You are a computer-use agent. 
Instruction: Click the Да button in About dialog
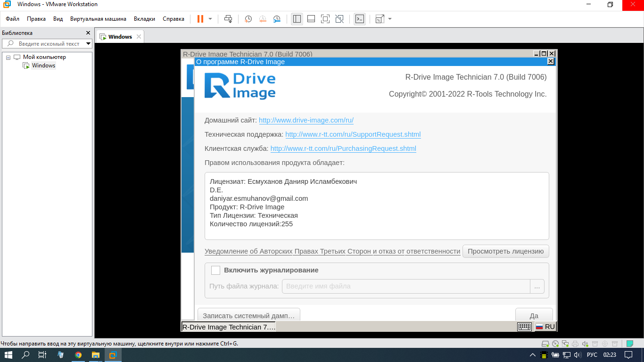coord(534,315)
